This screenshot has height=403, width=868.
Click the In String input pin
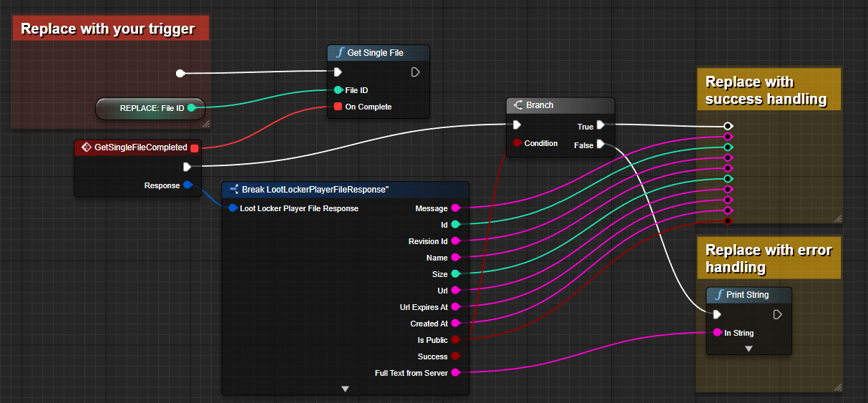(716, 333)
